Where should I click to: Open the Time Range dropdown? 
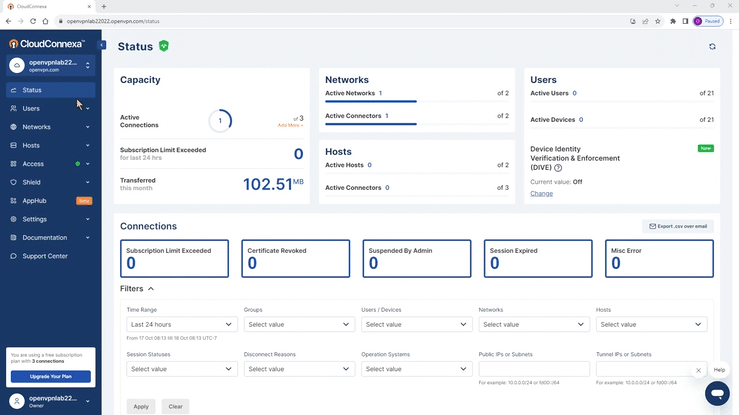point(182,324)
